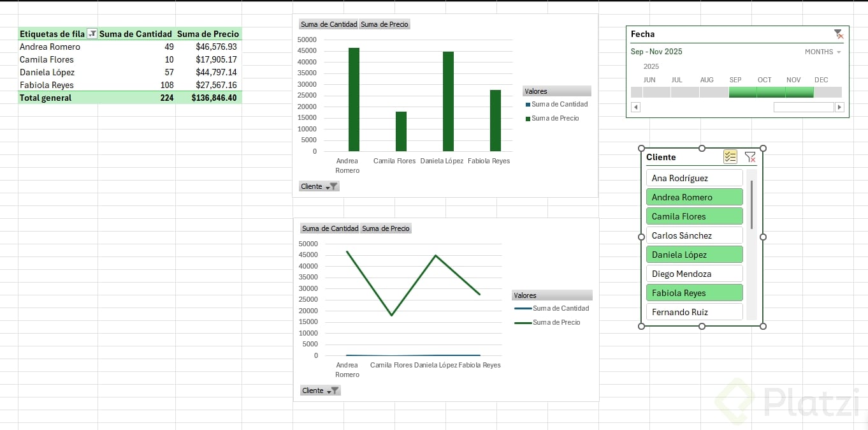Clear the Fecha timeline filter icon
868x430 pixels.
pos(838,34)
